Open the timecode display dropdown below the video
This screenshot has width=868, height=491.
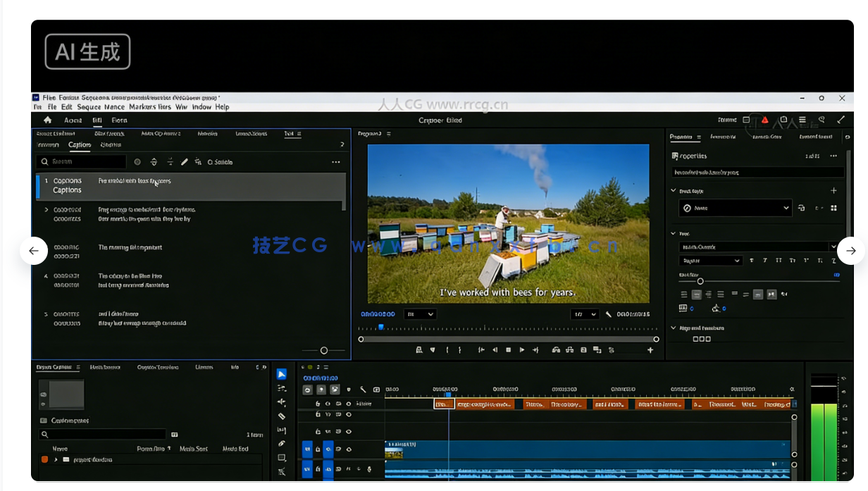[420, 314]
